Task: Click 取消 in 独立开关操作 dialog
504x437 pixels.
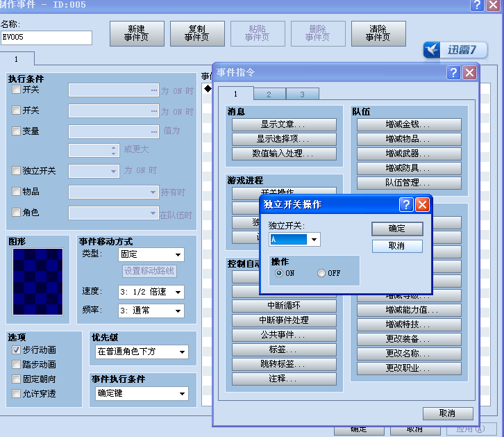Action: click(397, 246)
